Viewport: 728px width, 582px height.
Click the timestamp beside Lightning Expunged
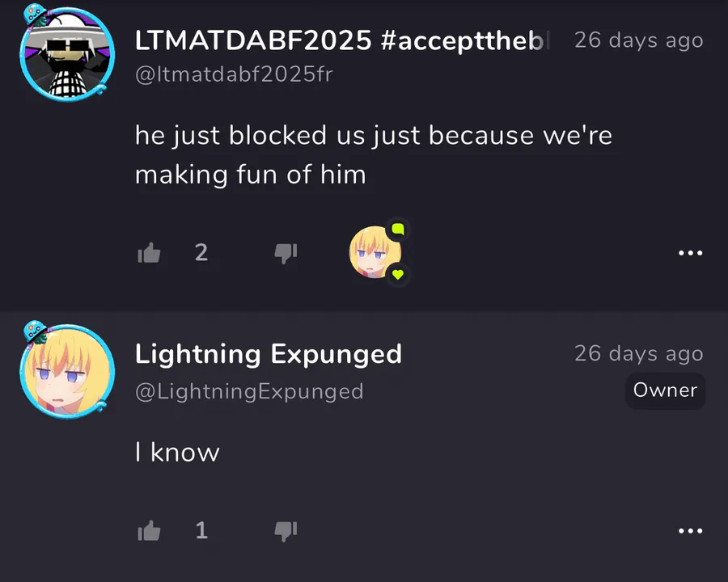pos(639,354)
